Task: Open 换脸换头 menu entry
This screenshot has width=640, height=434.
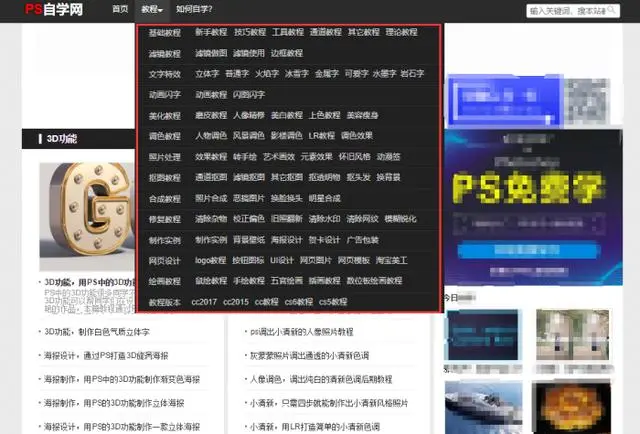Action: point(287,198)
